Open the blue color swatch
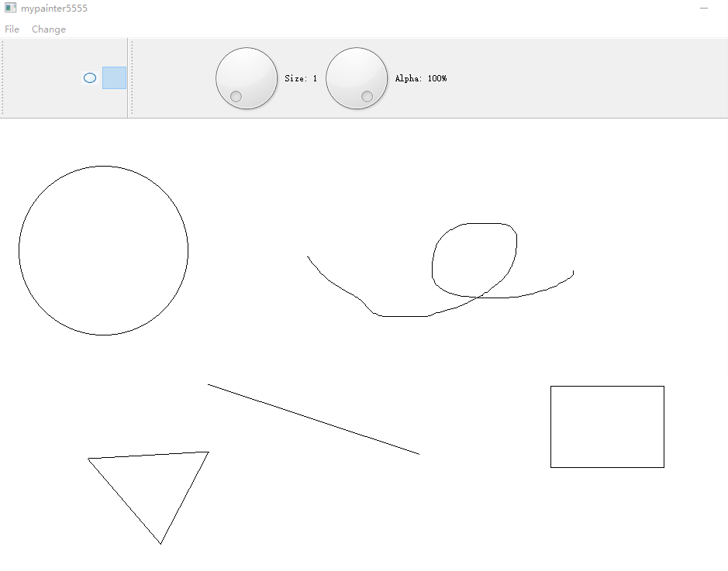The width and height of the screenshot is (728, 571). [113, 77]
